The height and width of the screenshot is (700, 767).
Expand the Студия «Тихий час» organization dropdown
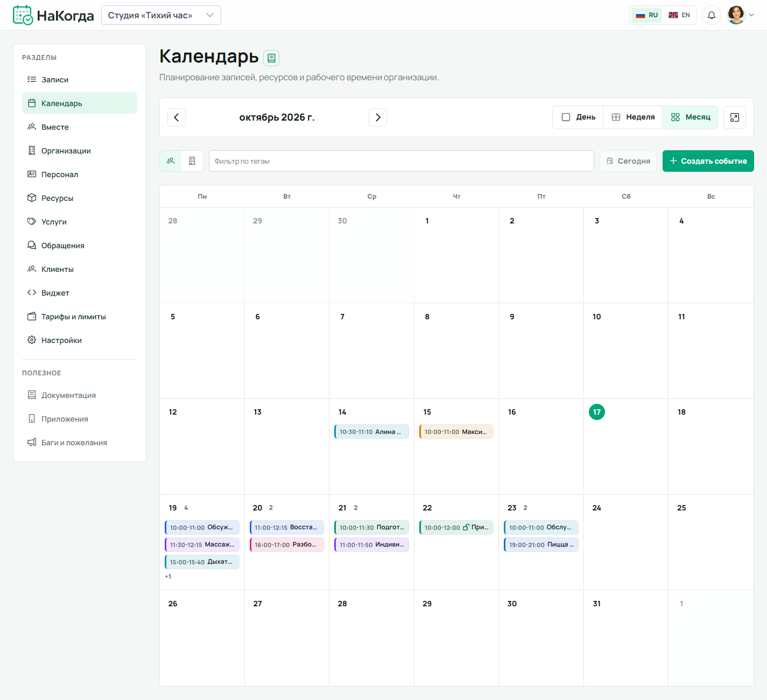tap(161, 15)
